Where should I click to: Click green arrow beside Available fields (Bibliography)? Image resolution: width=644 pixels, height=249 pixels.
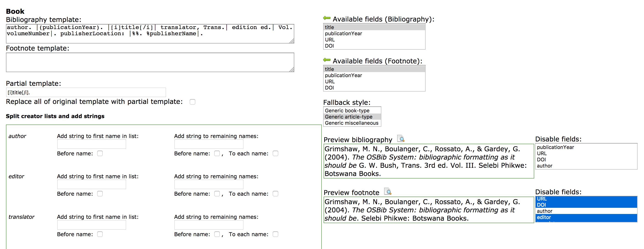coord(327,18)
